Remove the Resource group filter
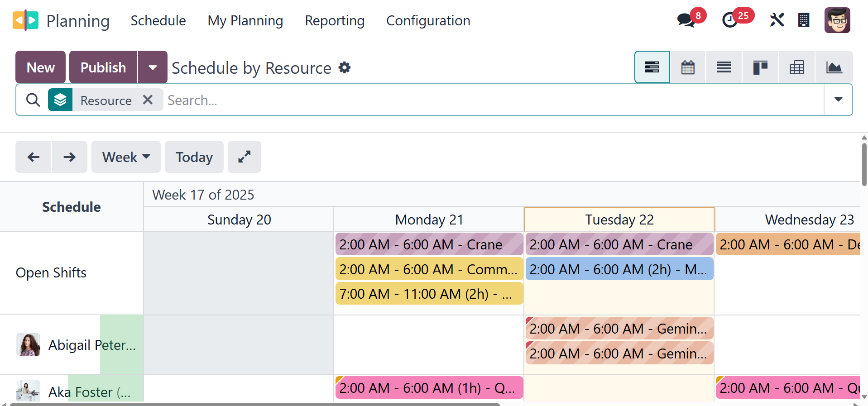 (x=148, y=100)
